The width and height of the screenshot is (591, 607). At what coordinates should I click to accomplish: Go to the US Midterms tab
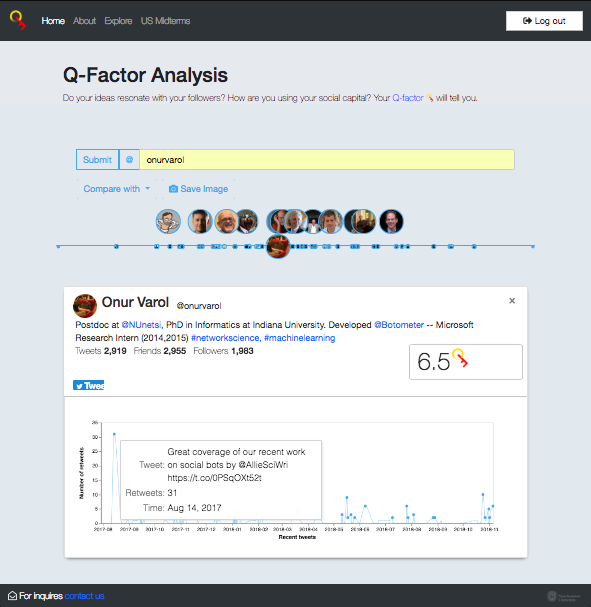[x=165, y=21]
